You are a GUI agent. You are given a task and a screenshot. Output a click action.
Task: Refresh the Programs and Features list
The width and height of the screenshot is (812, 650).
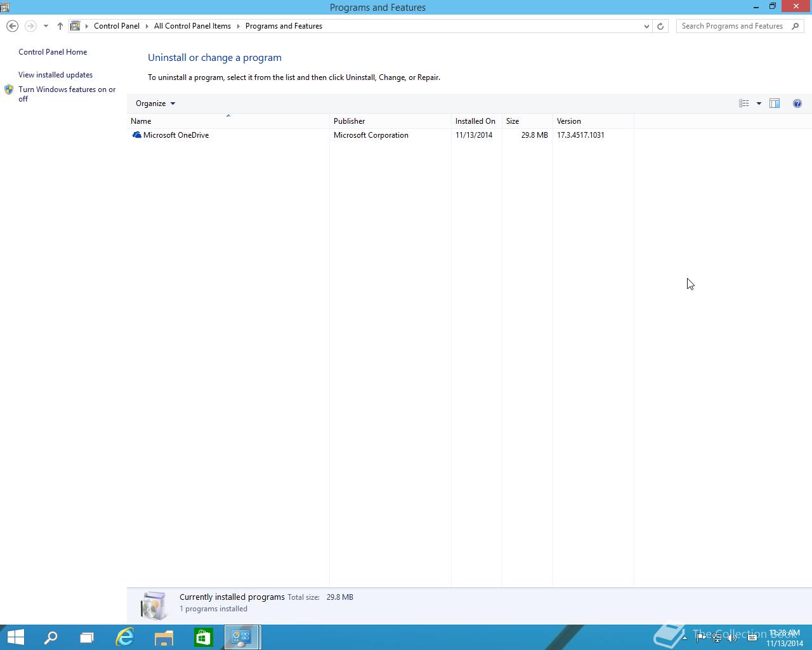tap(660, 26)
